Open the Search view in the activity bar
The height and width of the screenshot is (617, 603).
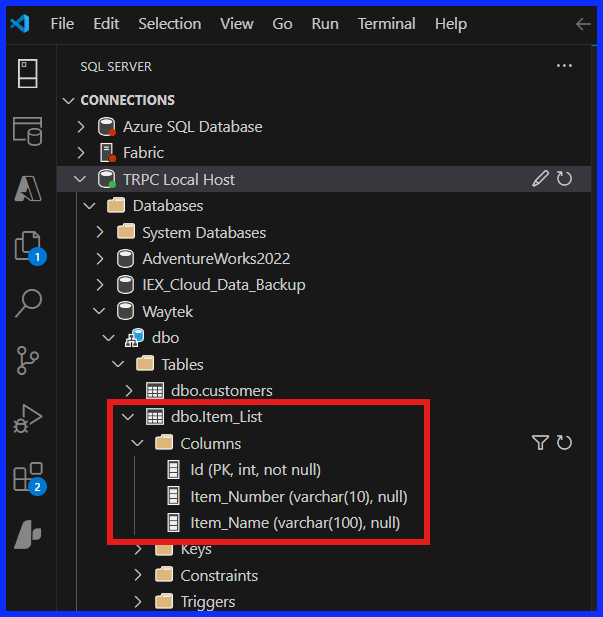28,303
